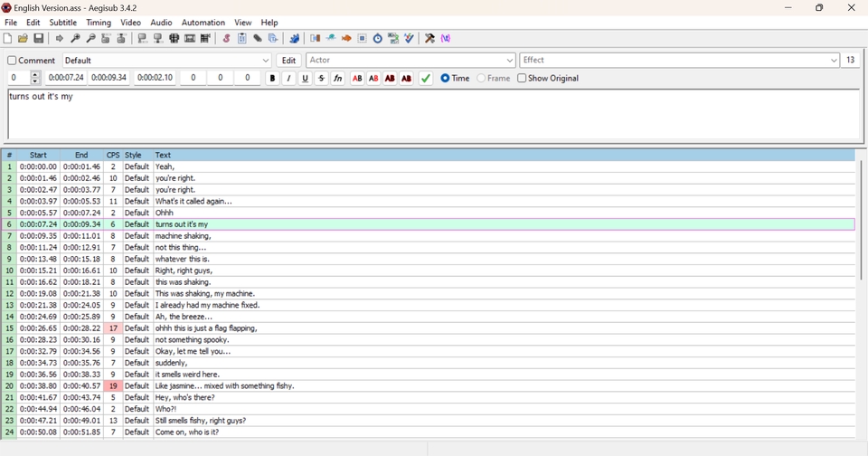Check the Show Original checkbox
The width and height of the screenshot is (868, 456).
(x=523, y=79)
